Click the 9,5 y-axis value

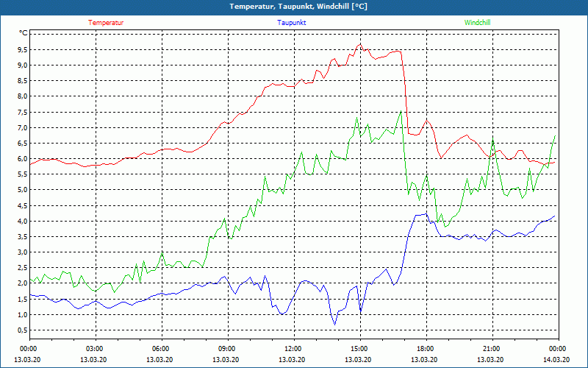tap(23, 49)
